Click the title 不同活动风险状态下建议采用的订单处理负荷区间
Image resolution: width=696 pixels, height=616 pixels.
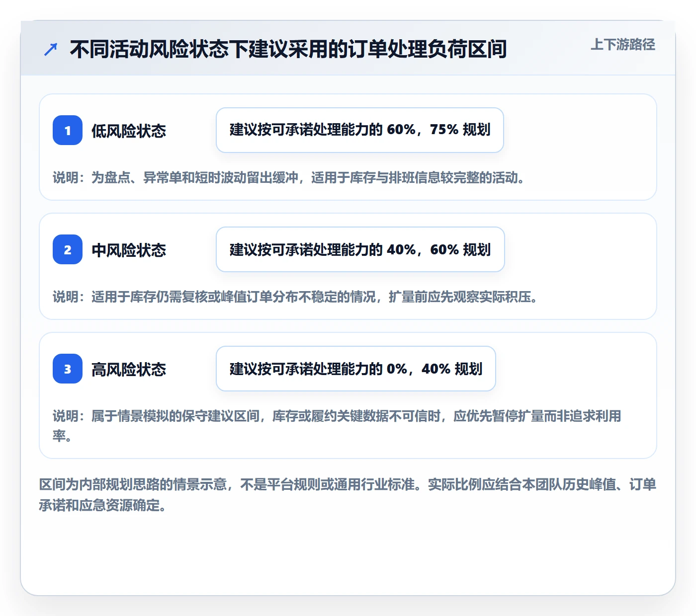[x=288, y=49]
